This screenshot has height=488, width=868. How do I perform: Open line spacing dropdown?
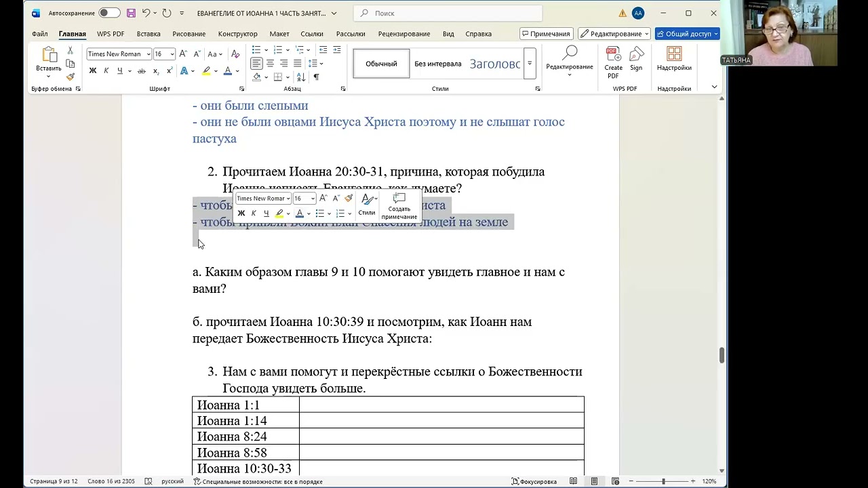tap(316, 64)
